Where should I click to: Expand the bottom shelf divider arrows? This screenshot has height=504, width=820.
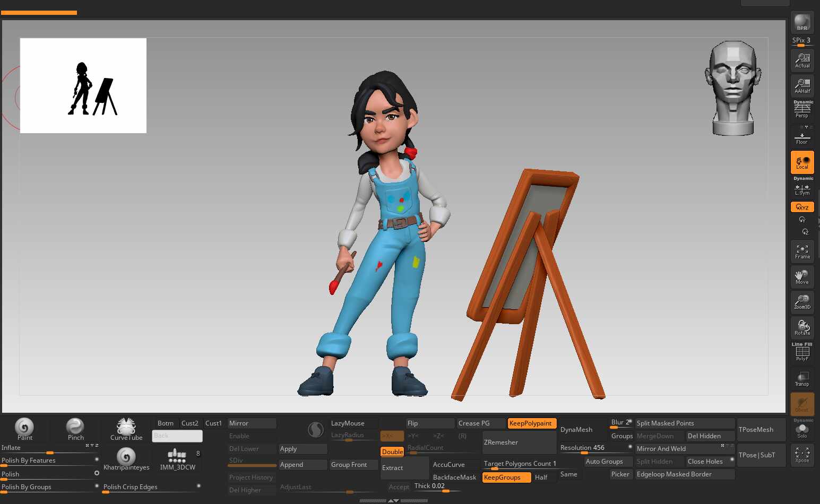point(393,500)
